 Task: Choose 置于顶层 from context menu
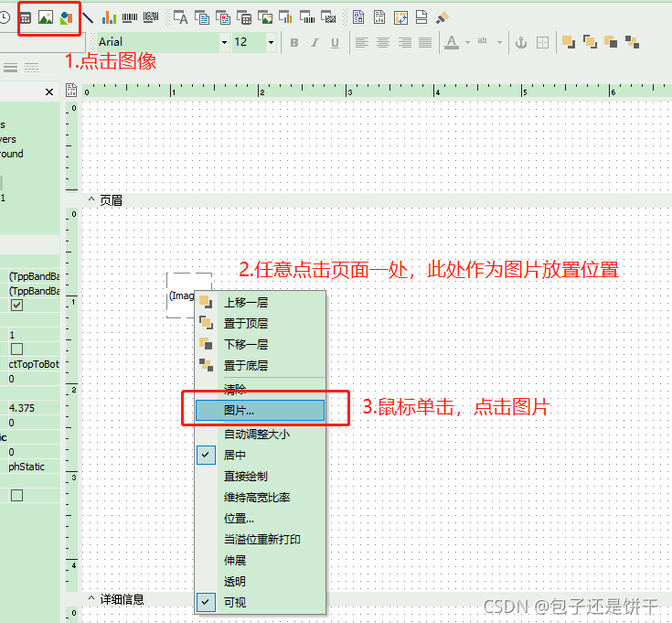(261, 323)
